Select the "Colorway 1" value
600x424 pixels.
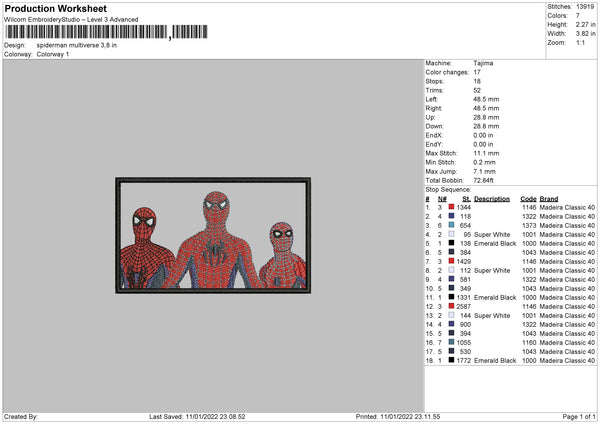[x=53, y=54]
